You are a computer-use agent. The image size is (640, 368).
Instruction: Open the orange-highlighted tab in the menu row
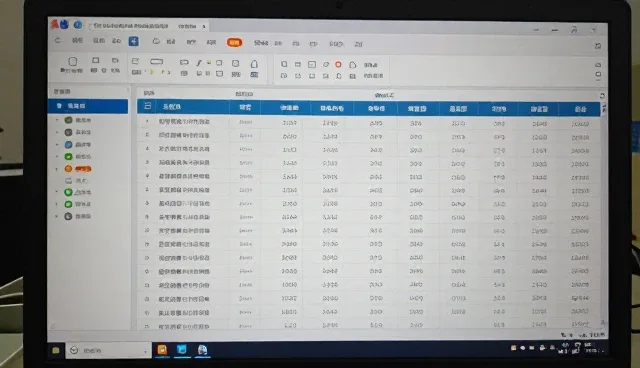(234, 42)
